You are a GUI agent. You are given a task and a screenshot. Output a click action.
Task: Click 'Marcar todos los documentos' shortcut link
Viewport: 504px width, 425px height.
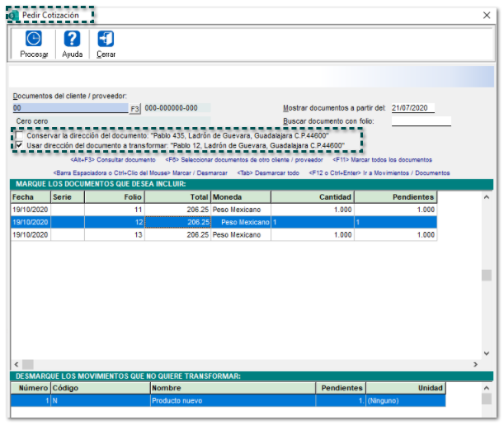(405, 160)
